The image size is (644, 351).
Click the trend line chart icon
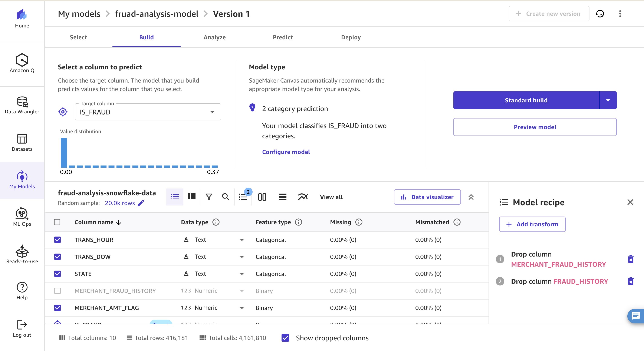point(303,197)
